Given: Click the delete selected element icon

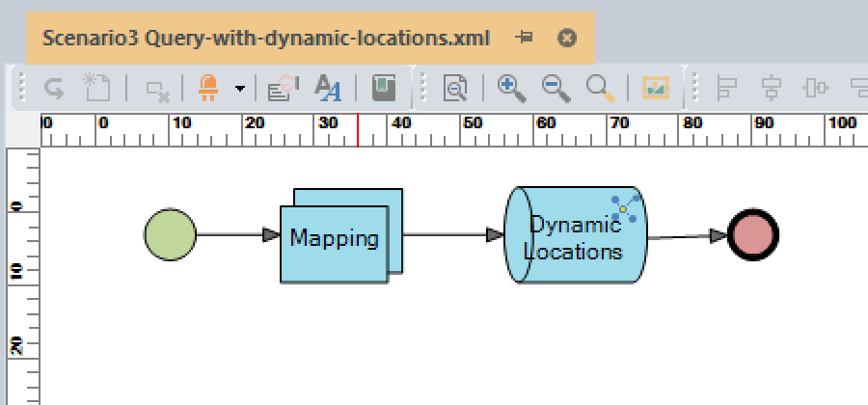Looking at the screenshot, I should [157, 92].
